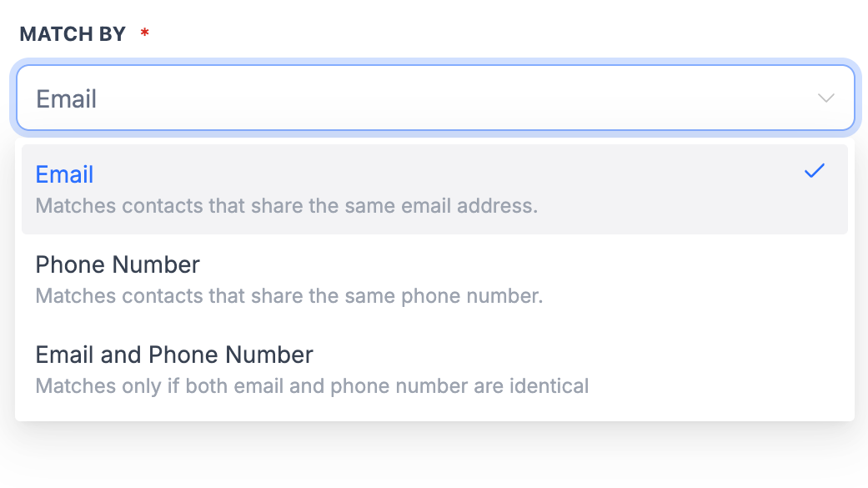This screenshot has width=868, height=488.
Task: Click the 'MATCH BY' field label
Action: (73, 34)
